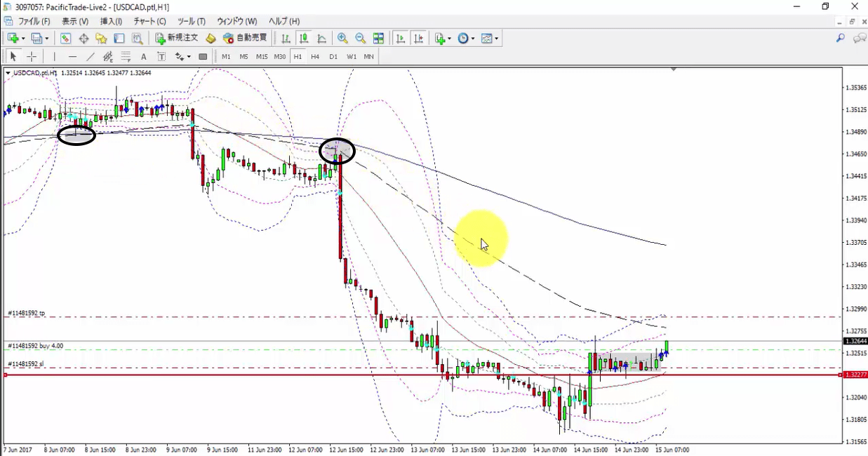This screenshot has width=868, height=456.
Task: Switch timeframe to D1
Action: pos(333,57)
